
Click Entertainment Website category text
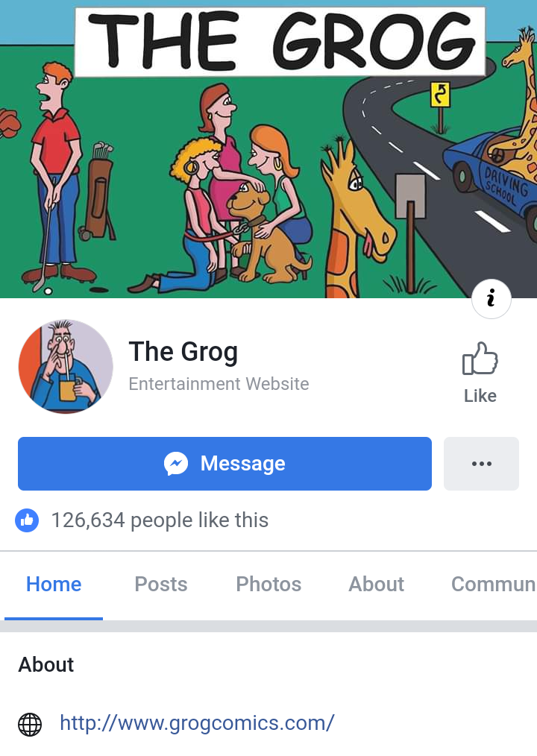219,384
